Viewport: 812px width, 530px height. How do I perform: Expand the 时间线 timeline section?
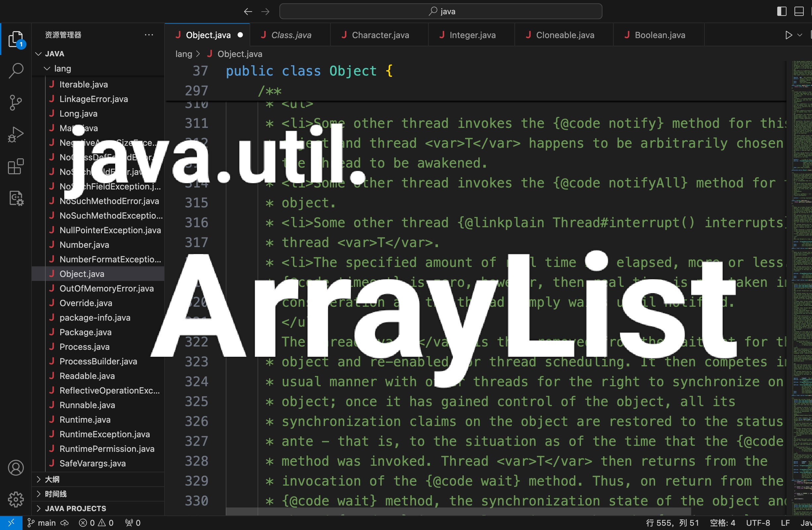(x=98, y=494)
